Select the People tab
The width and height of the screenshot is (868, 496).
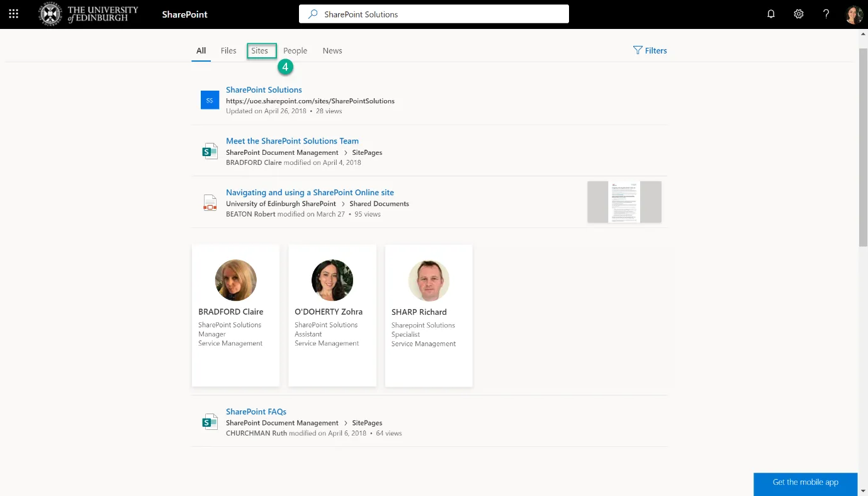tap(295, 50)
